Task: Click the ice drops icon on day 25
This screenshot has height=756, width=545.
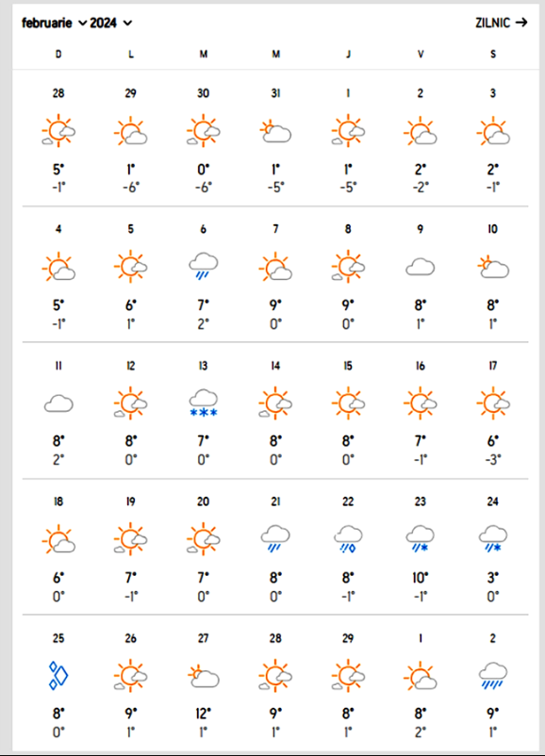Action: (58, 676)
